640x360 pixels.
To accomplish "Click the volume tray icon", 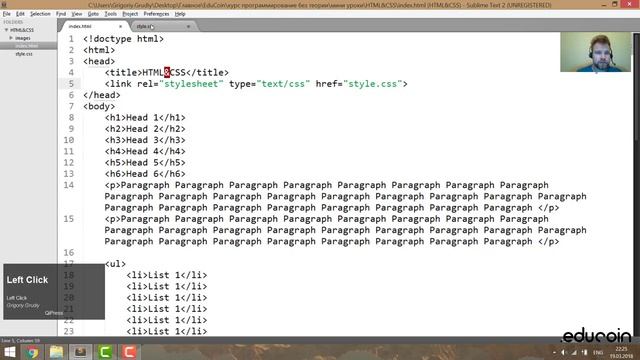I will click(564, 352).
